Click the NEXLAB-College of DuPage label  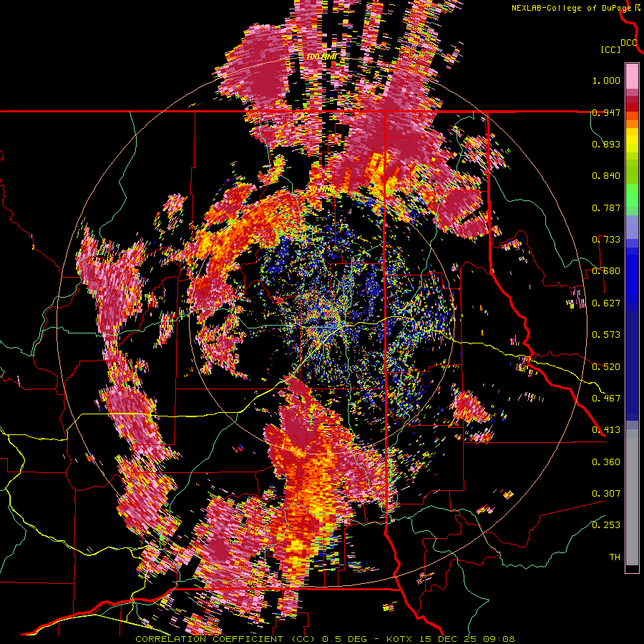point(572,8)
